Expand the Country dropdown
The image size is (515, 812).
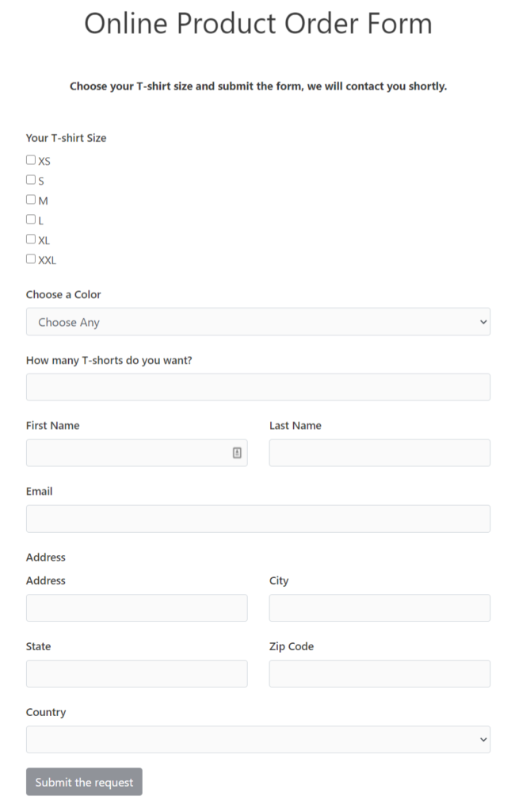pos(257,739)
